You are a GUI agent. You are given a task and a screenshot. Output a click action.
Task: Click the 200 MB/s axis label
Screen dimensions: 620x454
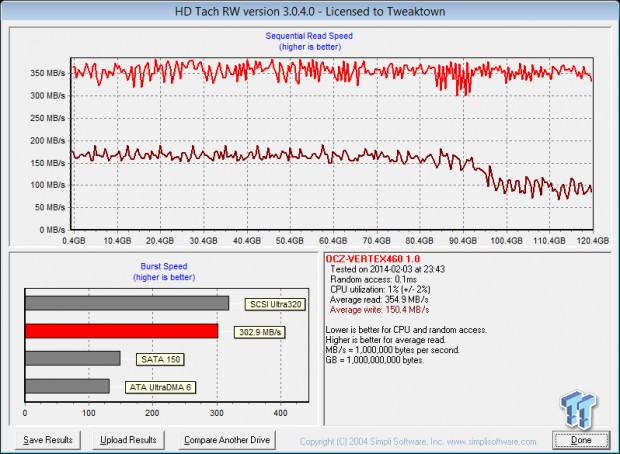pos(47,140)
